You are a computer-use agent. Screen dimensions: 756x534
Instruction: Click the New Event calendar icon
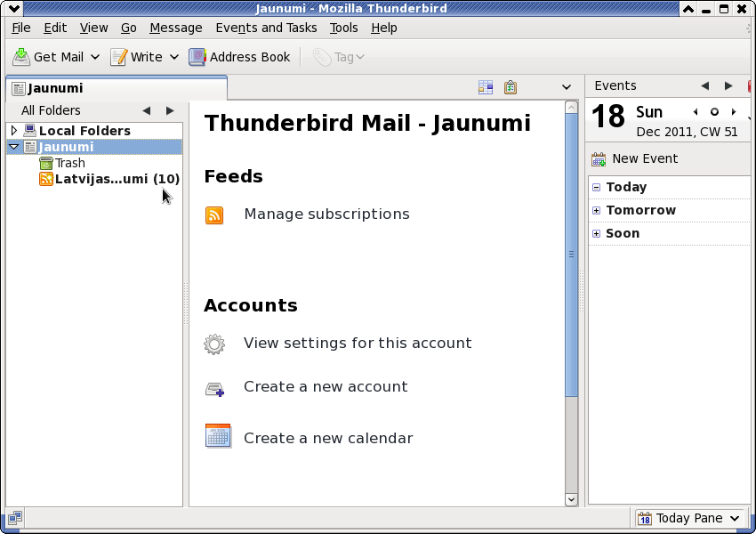(x=599, y=159)
